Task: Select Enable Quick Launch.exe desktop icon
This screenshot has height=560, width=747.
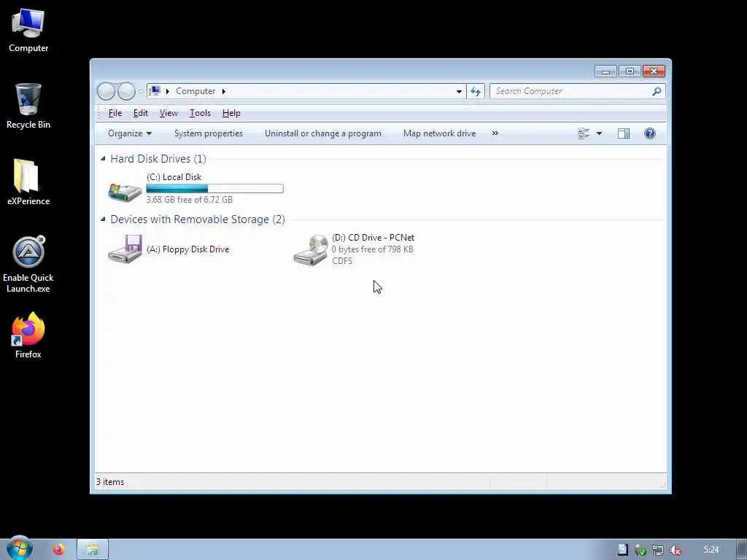Action: coord(28,264)
